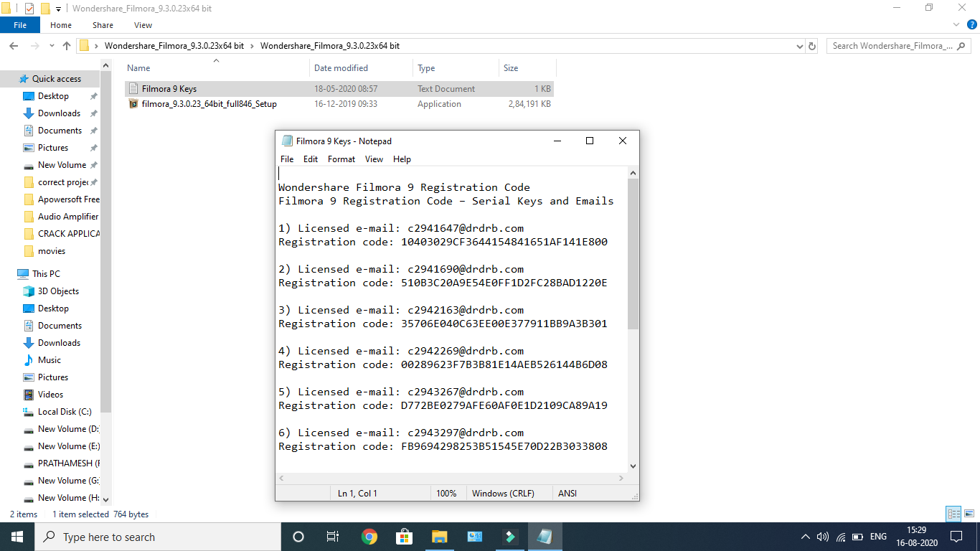Click the battery icon in system tray
Image resolution: width=980 pixels, height=551 pixels.
[857, 536]
